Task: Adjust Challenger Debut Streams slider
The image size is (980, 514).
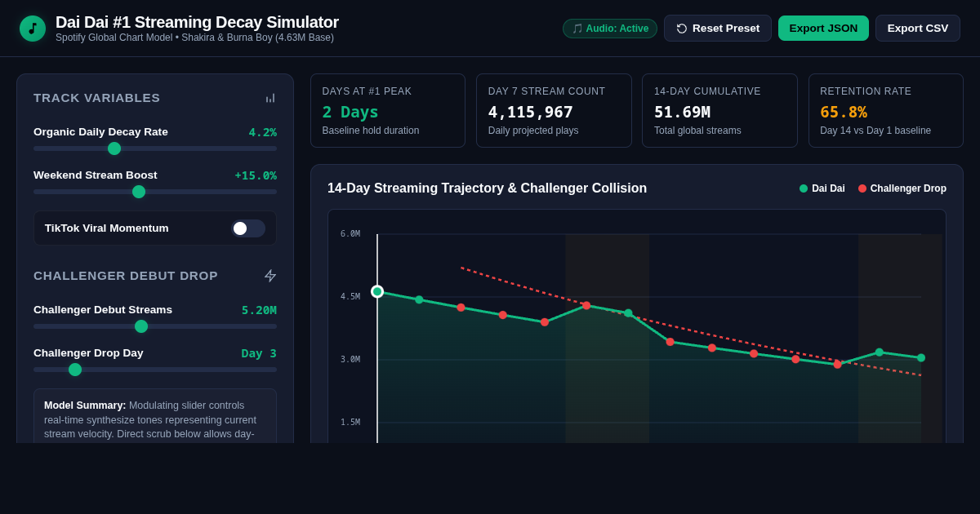Action: 155,326
